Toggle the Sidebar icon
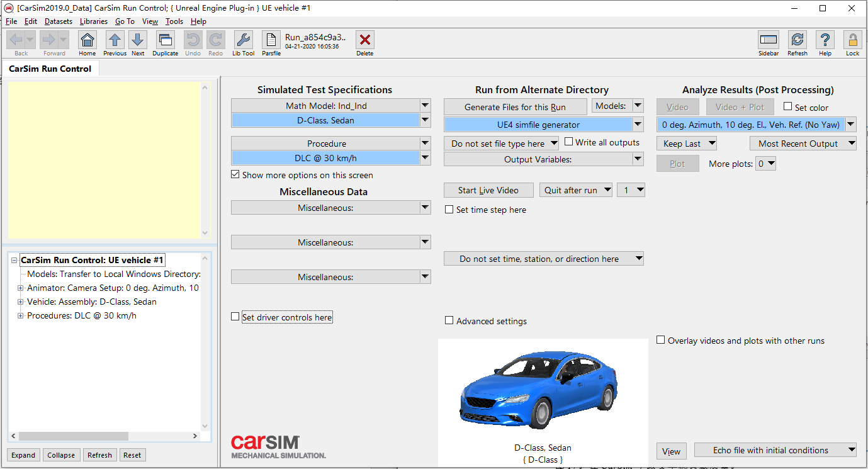868x469 pixels. [769, 40]
